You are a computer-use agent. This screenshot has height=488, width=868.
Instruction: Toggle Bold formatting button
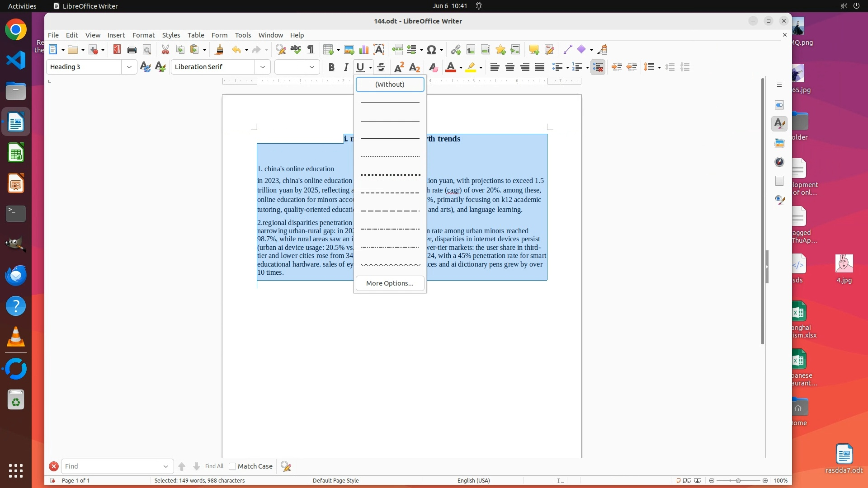tap(331, 67)
